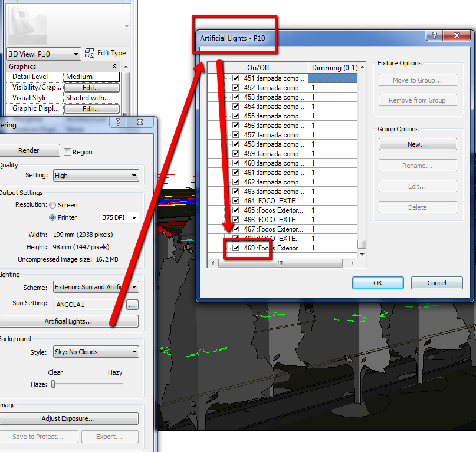Click the Move to Group button
The width and height of the screenshot is (476, 452).
coord(418,80)
